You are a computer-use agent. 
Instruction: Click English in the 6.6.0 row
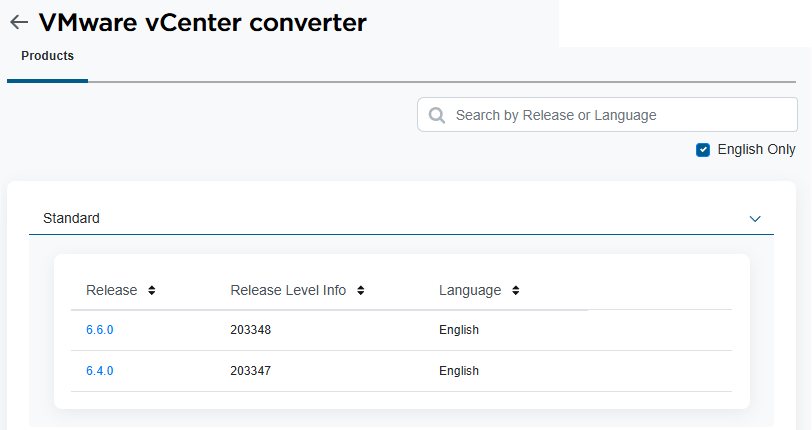point(459,330)
